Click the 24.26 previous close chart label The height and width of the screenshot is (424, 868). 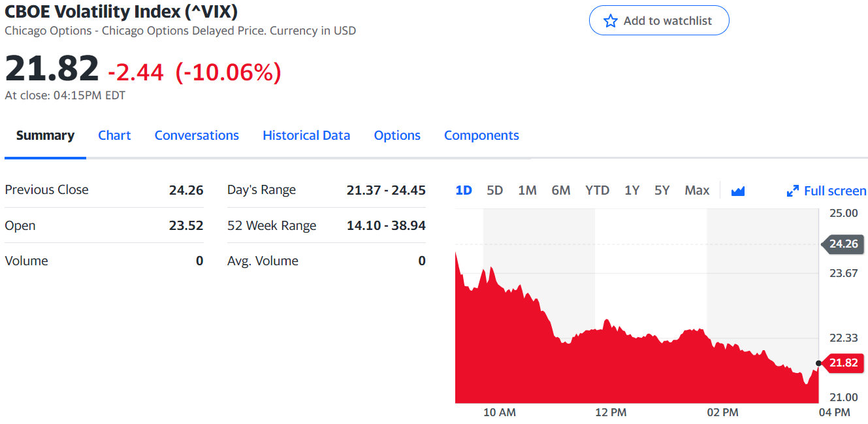click(x=842, y=244)
